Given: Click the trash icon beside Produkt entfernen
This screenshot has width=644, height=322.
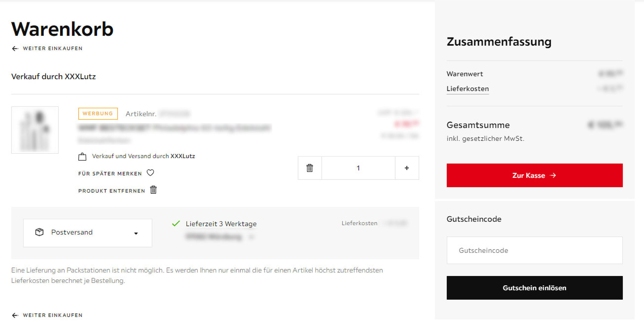Looking at the screenshot, I should [x=154, y=190].
